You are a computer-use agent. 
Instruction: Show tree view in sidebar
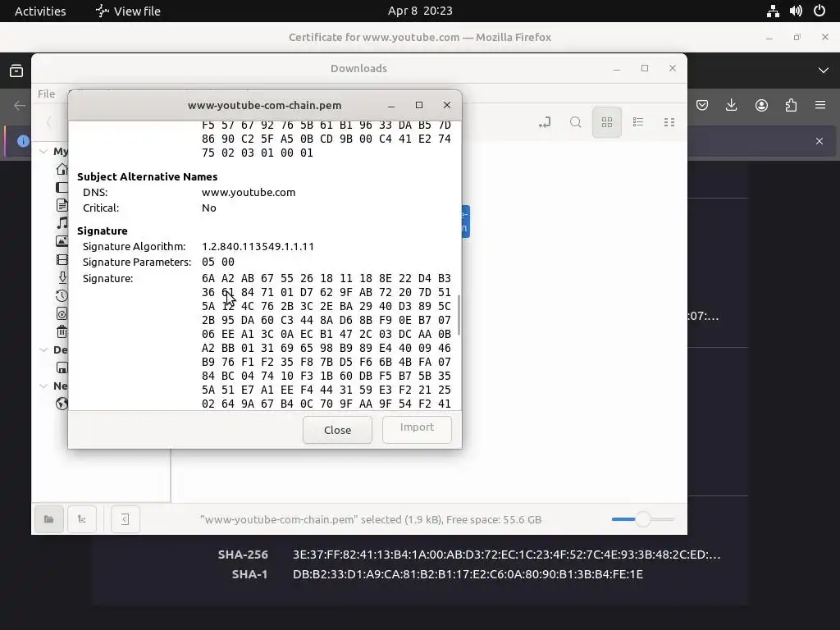(x=81, y=519)
